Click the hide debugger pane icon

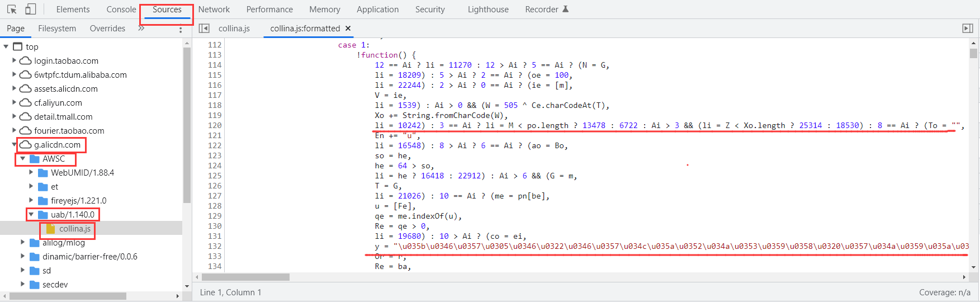(968, 29)
